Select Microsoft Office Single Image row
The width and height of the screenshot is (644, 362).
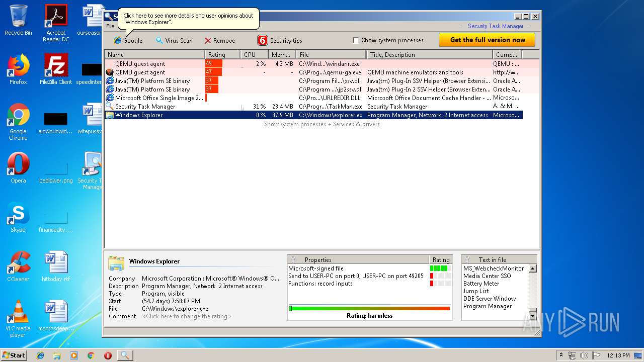(x=313, y=98)
